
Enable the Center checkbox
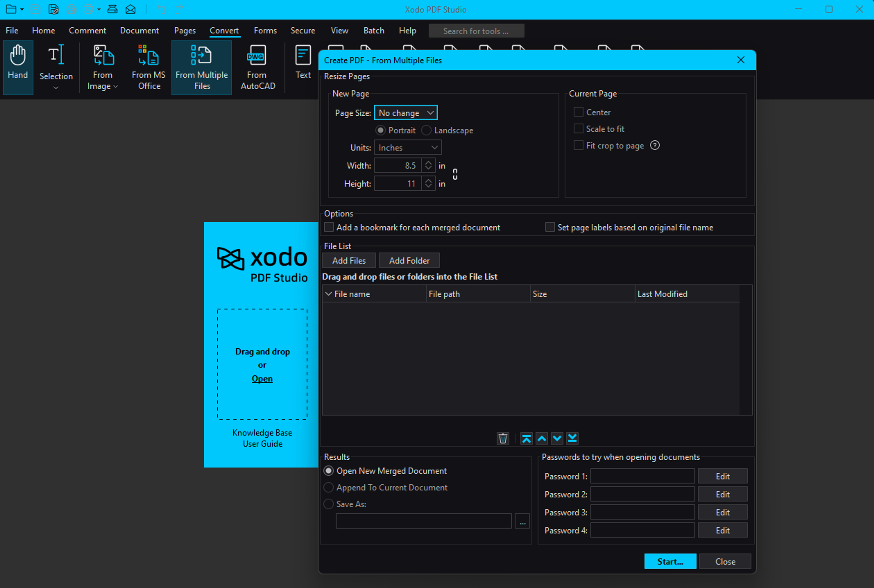(x=578, y=112)
